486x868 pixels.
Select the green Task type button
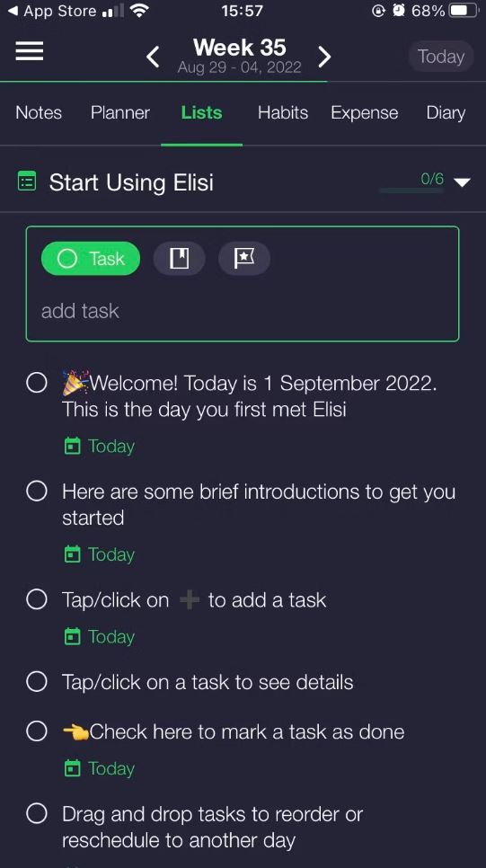(91, 259)
